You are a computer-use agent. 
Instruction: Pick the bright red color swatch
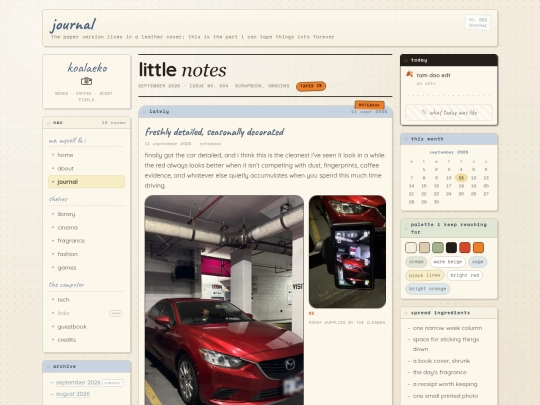coord(465,247)
